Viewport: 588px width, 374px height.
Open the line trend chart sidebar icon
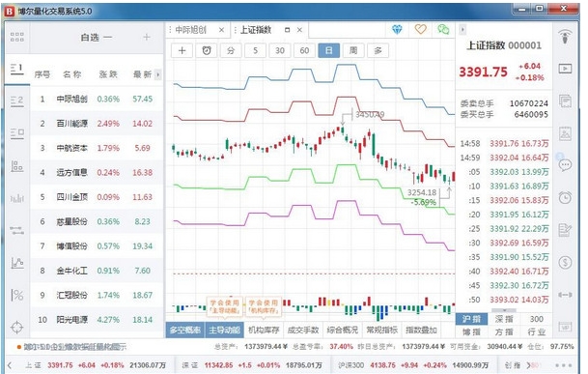pyautogui.click(x=17, y=263)
